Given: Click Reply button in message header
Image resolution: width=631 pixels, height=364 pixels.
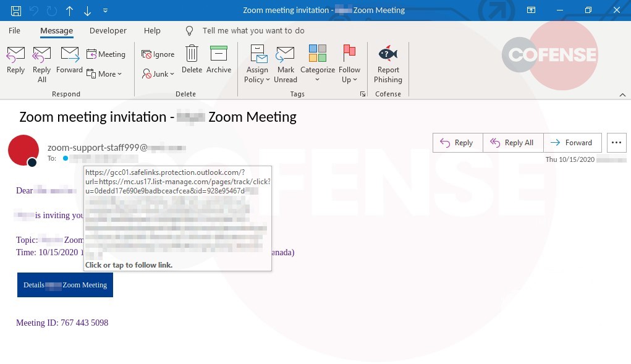Looking at the screenshot, I should 457,143.
